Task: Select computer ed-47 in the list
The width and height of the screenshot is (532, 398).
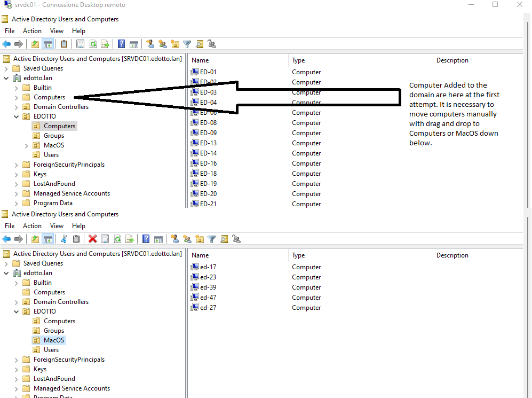Action: point(208,298)
